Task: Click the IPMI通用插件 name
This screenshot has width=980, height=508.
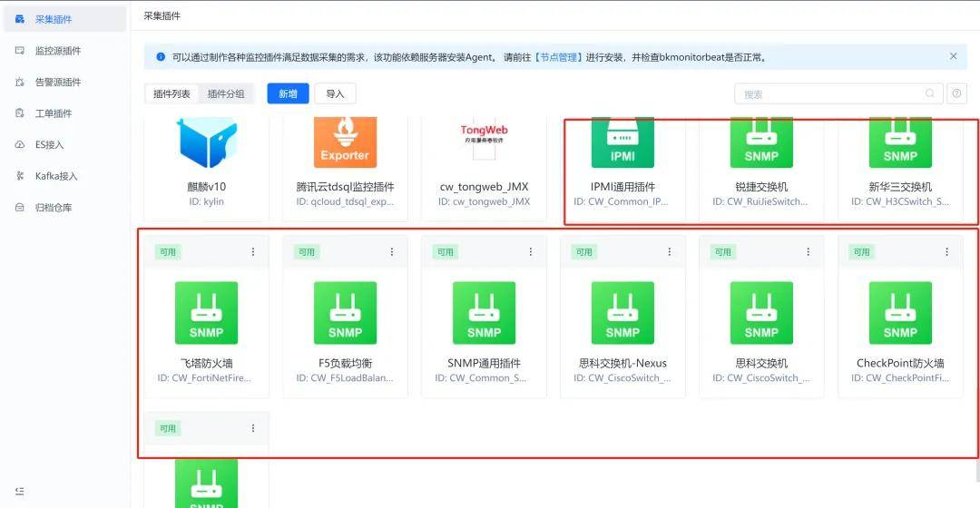Action: (x=622, y=186)
